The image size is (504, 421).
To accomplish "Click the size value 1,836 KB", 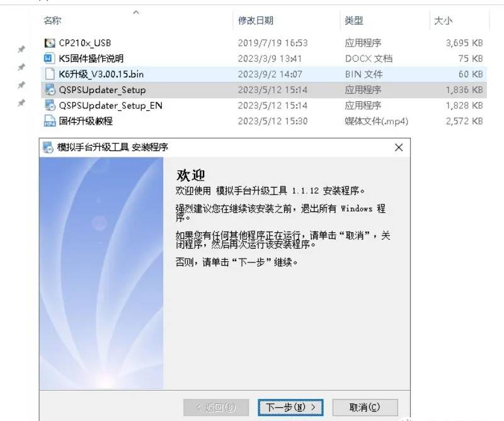I will point(464,90).
